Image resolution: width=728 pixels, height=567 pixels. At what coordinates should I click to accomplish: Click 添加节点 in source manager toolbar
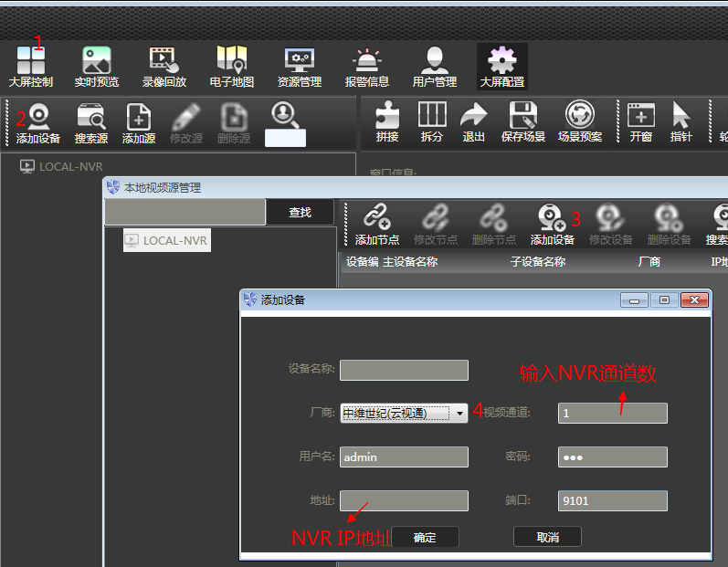(377, 225)
